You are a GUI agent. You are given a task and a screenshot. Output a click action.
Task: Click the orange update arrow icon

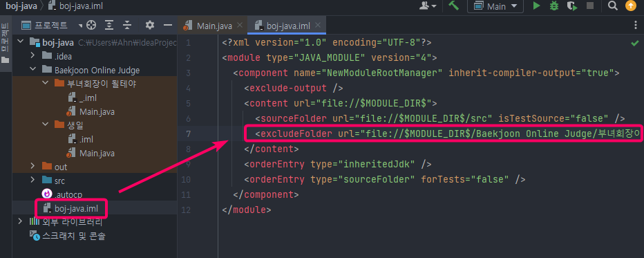click(x=630, y=6)
